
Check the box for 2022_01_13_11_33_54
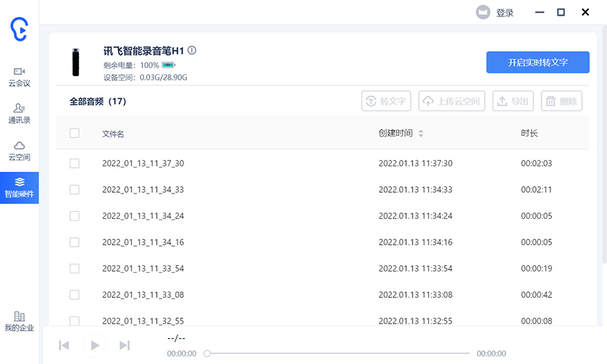pyautogui.click(x=74, y=269)
